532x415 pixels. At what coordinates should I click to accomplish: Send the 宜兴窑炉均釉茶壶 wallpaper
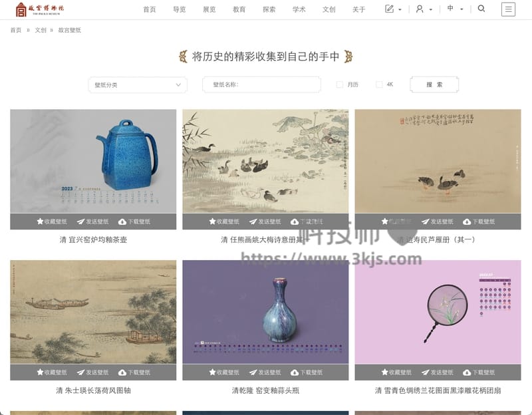click(92, 221)
